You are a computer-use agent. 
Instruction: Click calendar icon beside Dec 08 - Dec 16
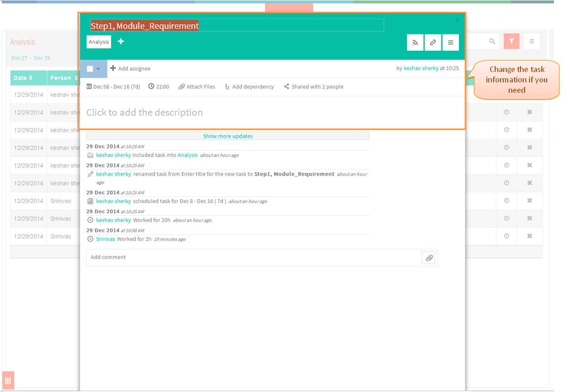pyautogui.click(x=89, y=86)
